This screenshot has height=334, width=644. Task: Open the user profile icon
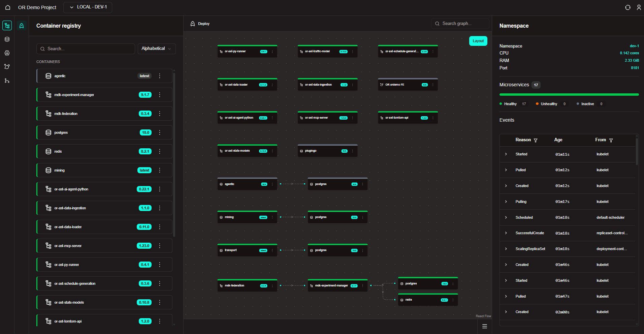pos(639,7)
